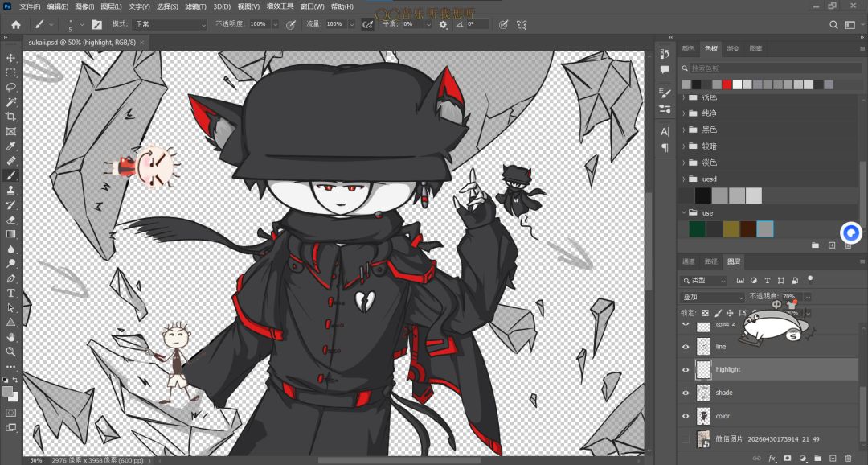The width and height of the screenshot is (868, 465).
Task: Select the Hand tool
Action: 10,337
